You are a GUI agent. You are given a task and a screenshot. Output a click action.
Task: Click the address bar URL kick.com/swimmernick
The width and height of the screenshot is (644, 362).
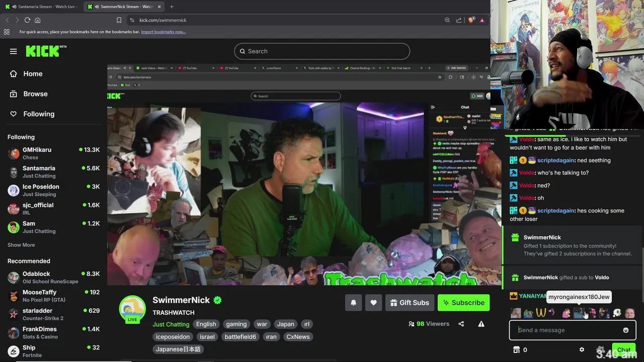(x=163, y=20)
